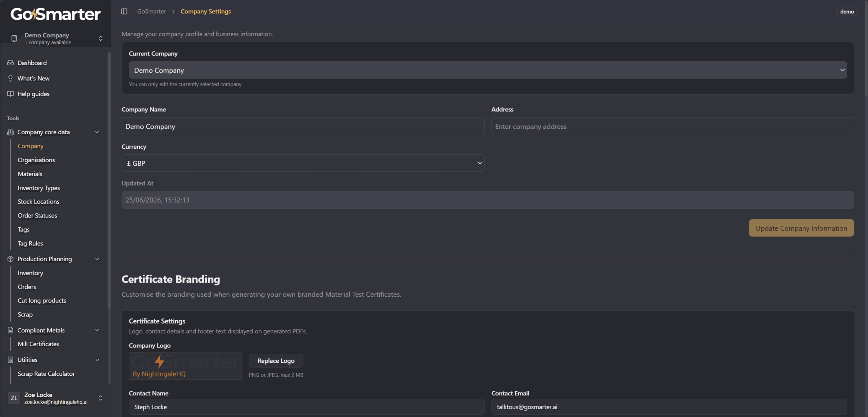Open What's New
This screenshot has height=417, width=868.
click(x=33, y=78)
